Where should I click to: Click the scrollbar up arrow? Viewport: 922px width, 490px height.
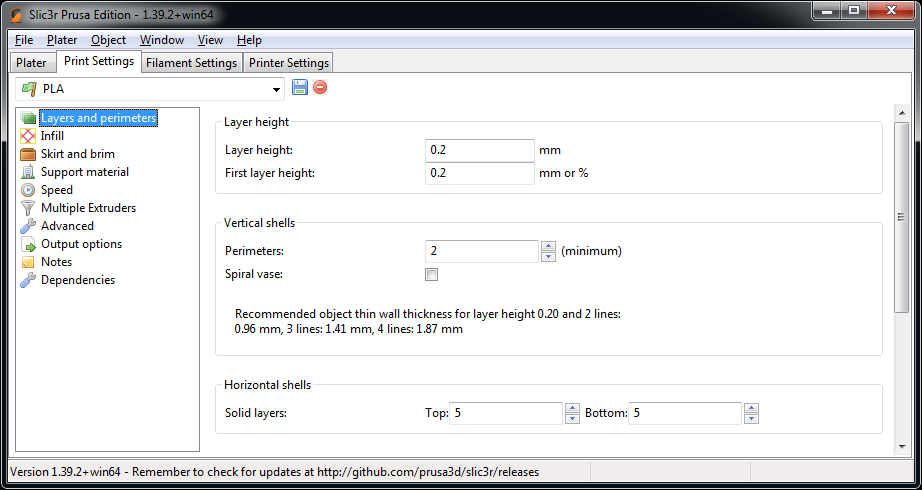pyautogui.click(x=901, y=113)
